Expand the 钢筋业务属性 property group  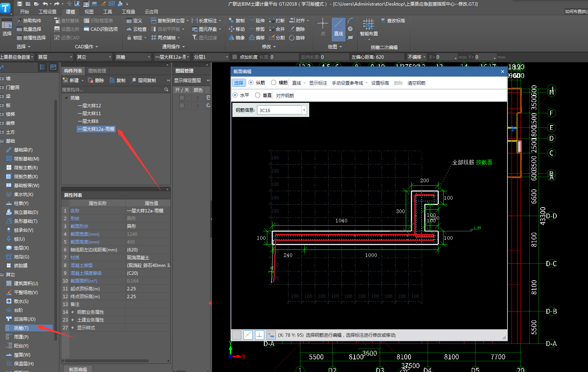73,312
